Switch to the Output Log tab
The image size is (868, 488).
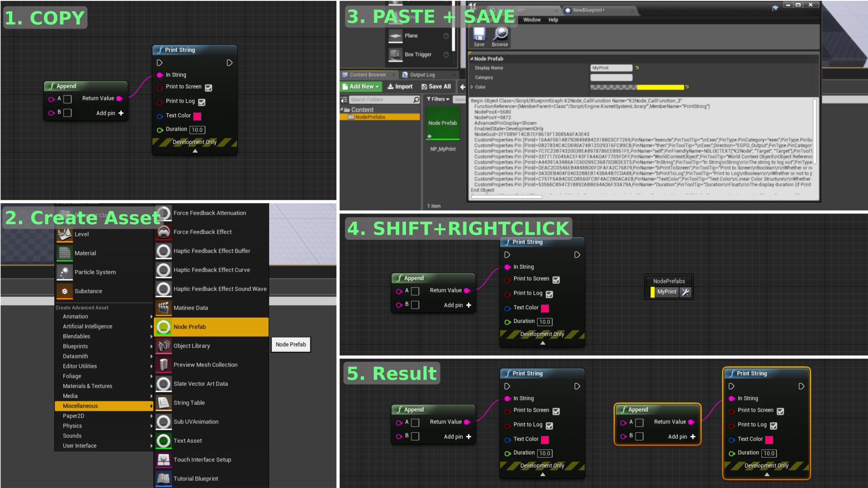(422, 75)
